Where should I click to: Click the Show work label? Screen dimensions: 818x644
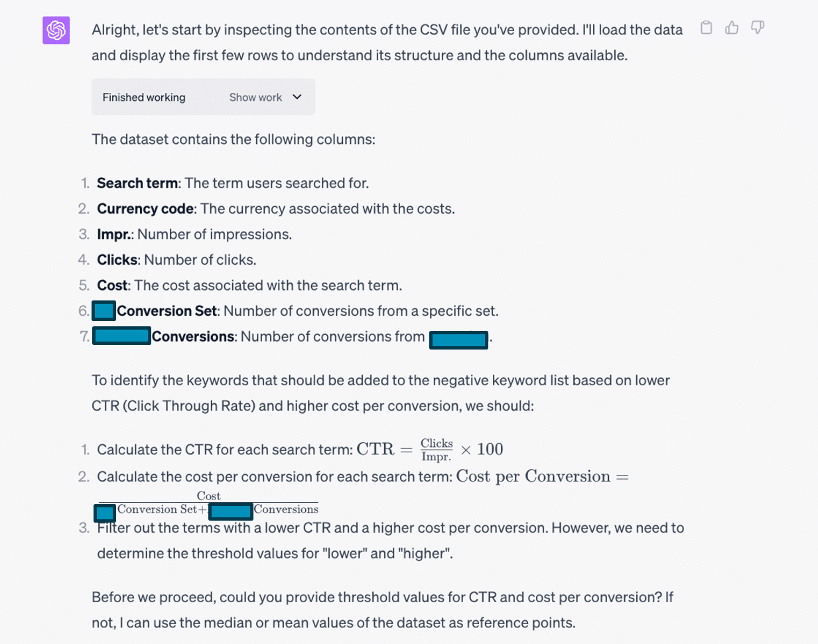click(255, 97)
